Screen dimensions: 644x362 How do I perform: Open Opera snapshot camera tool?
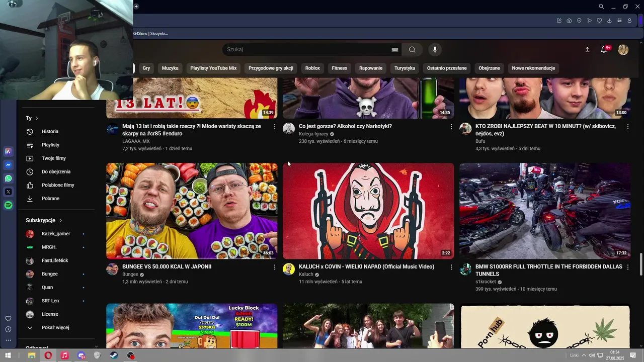(569, 21)
